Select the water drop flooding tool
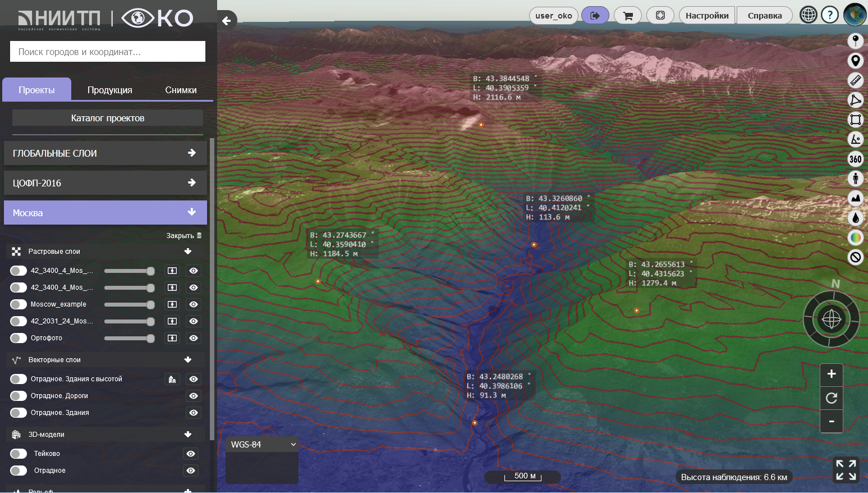Viewport: 868px width, 493px height. point(855,218)
